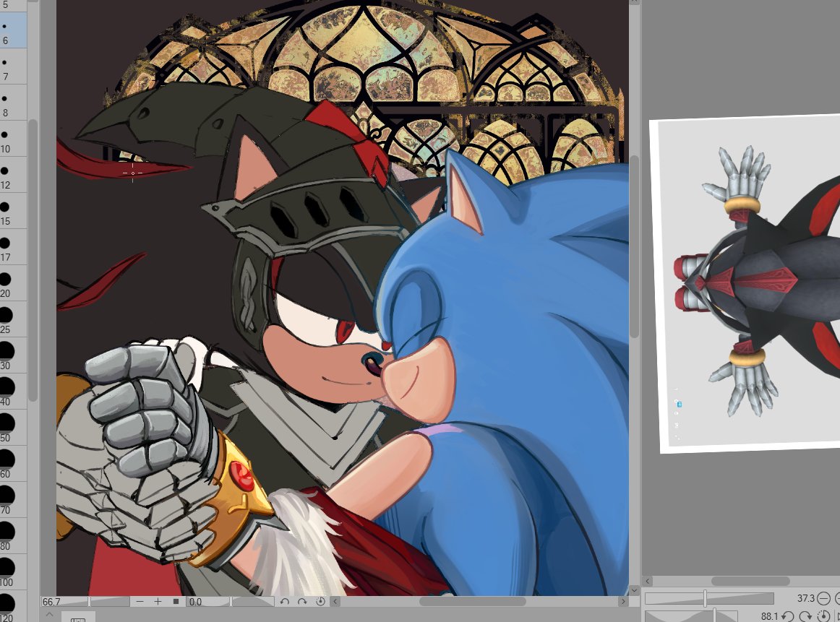Click the canvas vertical scrollbar thumb
This screenshot has height=622, width=840.
pyautogui.click(x=634, y=247)
